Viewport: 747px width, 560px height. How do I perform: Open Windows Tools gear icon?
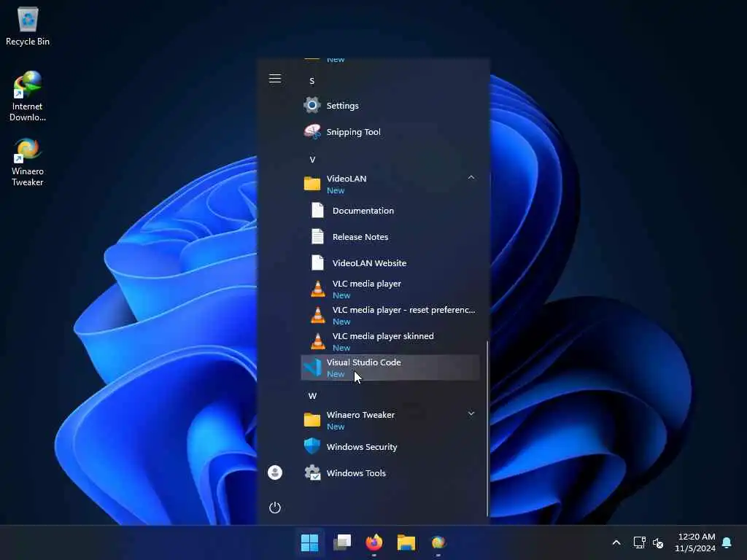(x=312, y=472)
